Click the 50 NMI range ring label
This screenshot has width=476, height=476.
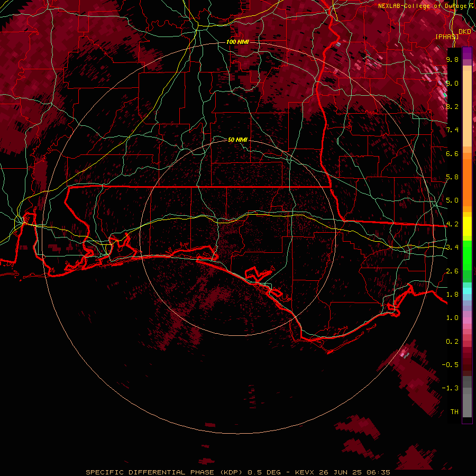click(x=237, y=140)
